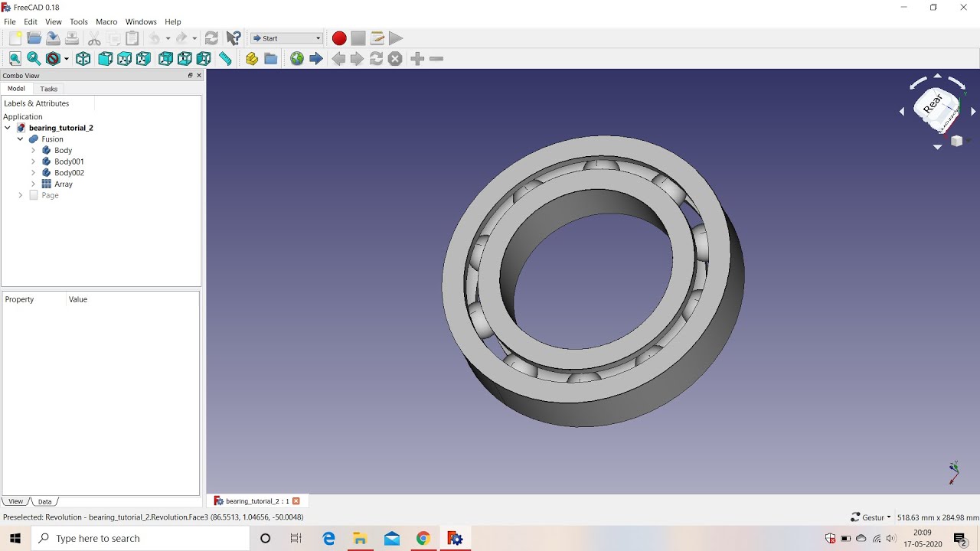Open the Draw Style dropdown arrow
The height and width of the screenshot is (551, 980).
(x=67, y=59)
